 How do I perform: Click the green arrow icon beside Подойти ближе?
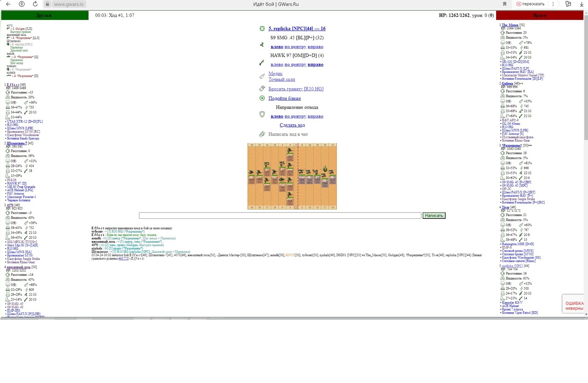pos(262,98)
